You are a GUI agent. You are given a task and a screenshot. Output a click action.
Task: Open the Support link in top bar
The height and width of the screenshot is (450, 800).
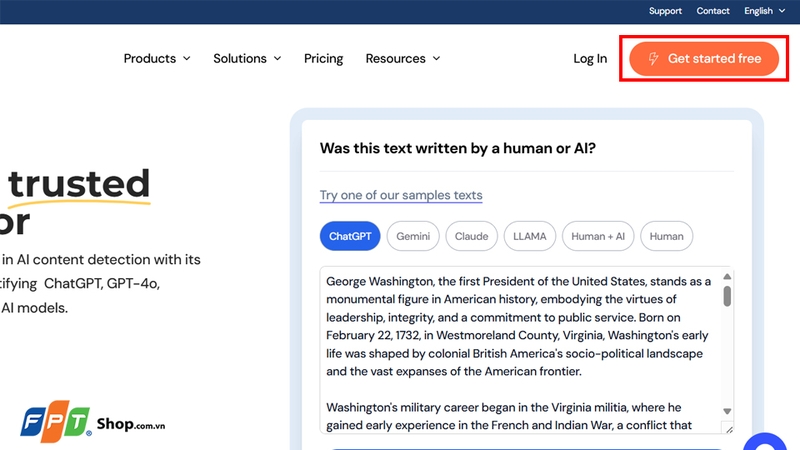(x=665, y=11)
